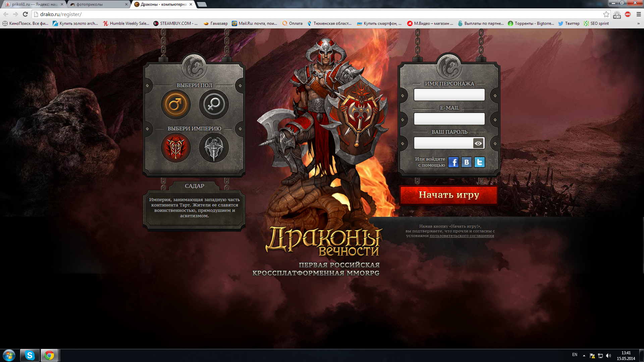The image size is (644, 362).
Task: Choose the red Sadar empire emblem
Action: (x=176, y=147)
